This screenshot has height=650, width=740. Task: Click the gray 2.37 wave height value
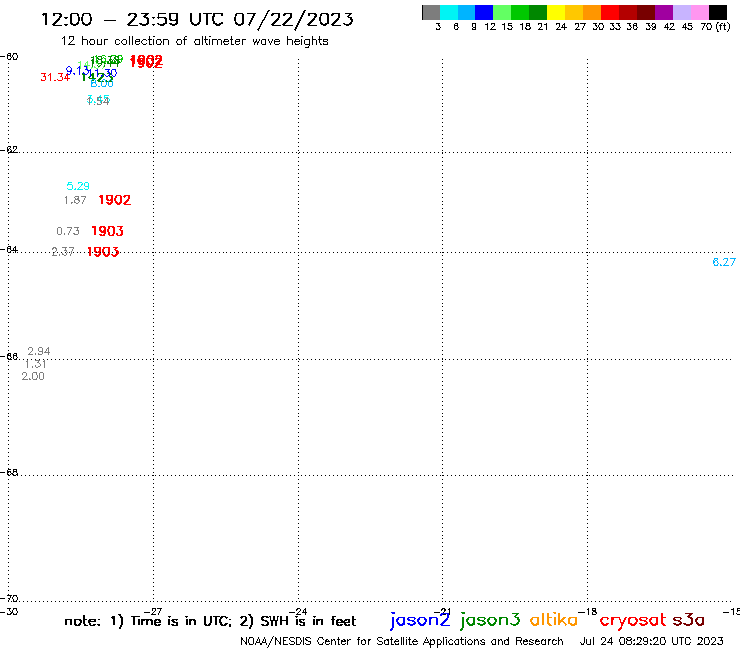pyautogui.click(x=63, y=252)
